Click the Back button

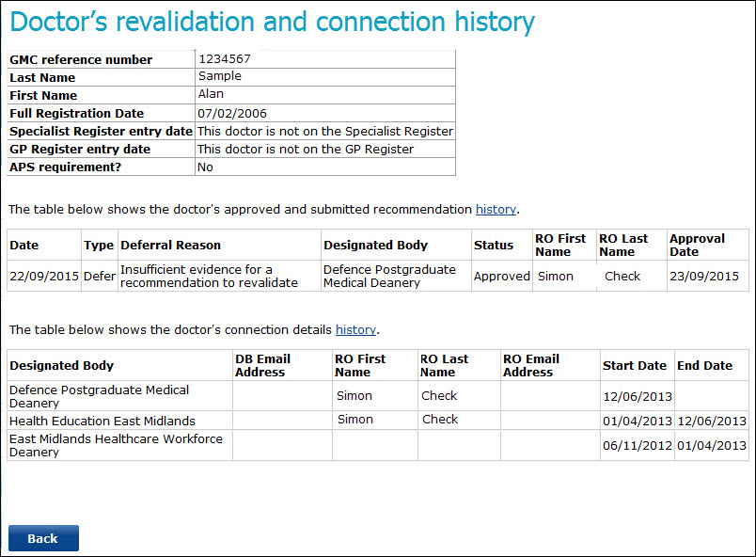click(x=43, y=538)
